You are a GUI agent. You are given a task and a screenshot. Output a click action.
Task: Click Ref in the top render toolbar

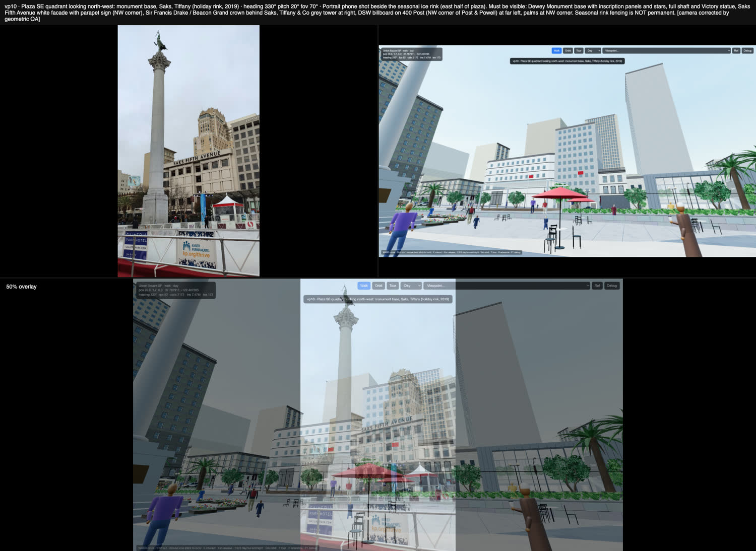[736, 51]
